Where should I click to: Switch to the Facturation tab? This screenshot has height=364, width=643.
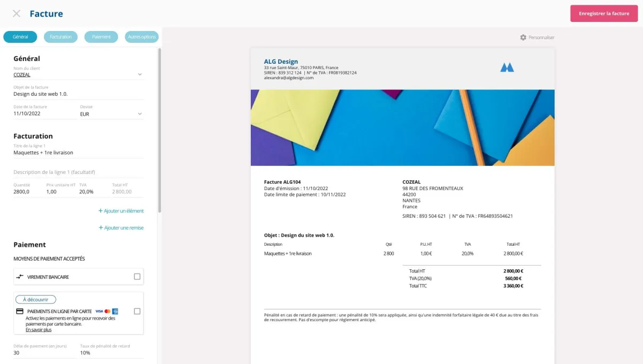pos(61,37)
